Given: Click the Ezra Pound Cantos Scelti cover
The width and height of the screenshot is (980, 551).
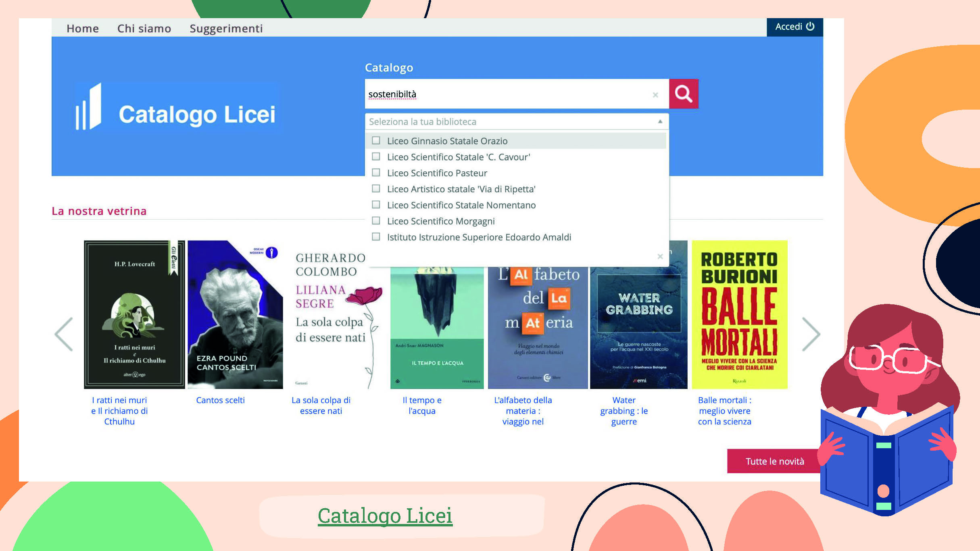Looking at the screenshot, I should pyautogui.click(x=235, y=314).
